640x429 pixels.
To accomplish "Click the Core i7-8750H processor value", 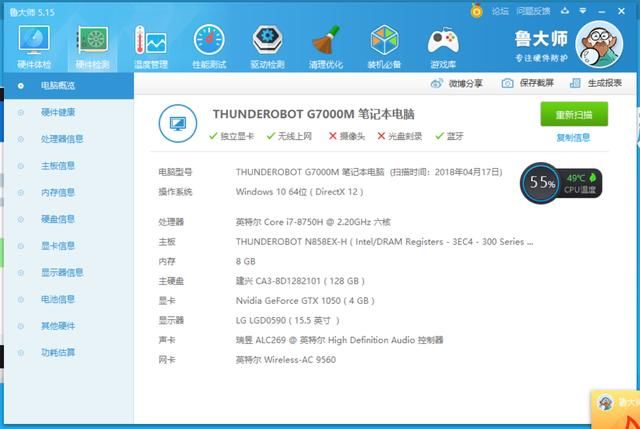I will [313, 222].
